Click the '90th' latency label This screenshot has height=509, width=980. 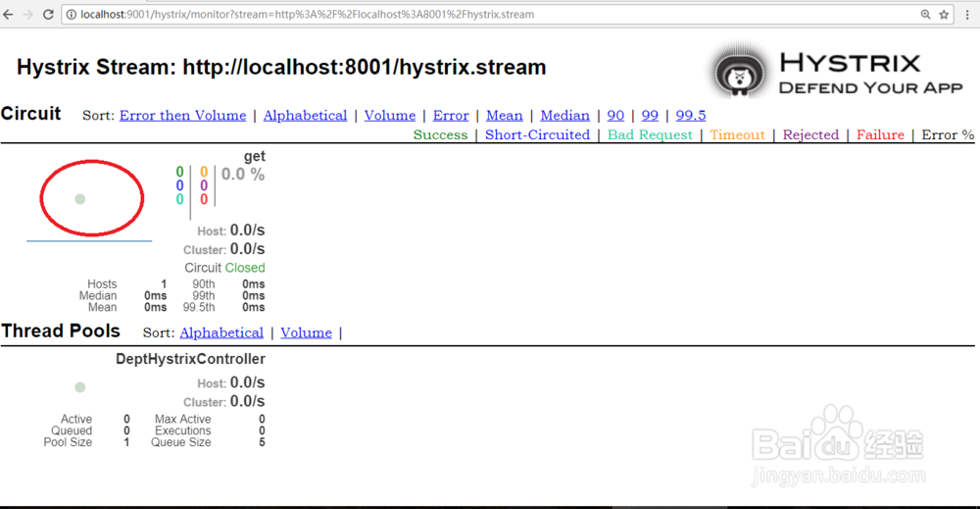pyautogui.click(x=203, y=283)
